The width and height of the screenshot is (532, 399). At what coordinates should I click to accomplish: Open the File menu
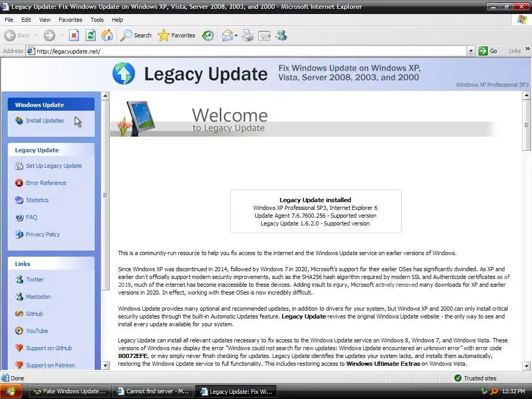click(9, 20)
